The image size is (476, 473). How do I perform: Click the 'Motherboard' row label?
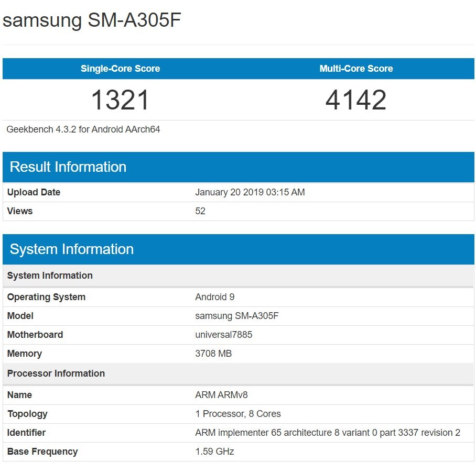35,335
